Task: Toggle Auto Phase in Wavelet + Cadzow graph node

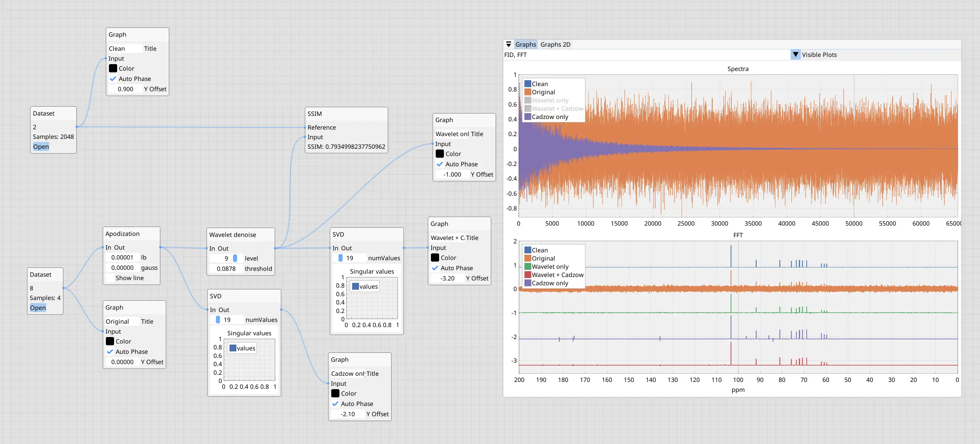Action: [435, 268]
